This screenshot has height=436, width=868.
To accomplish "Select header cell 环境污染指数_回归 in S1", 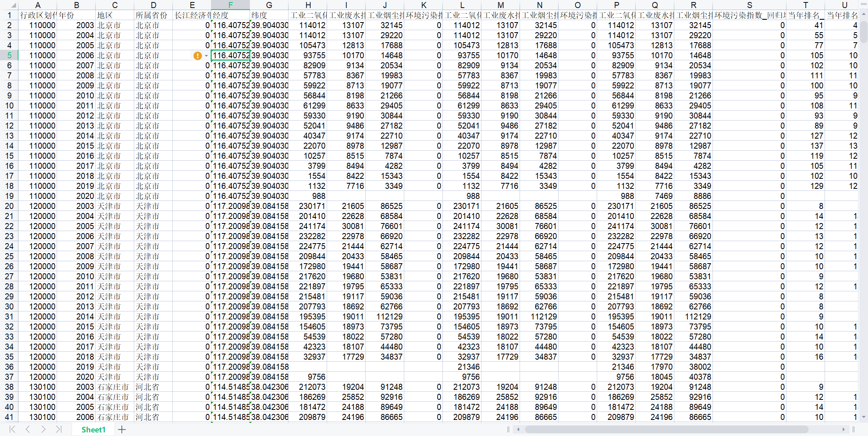I will pyautogui.click(x=749, y=15).
